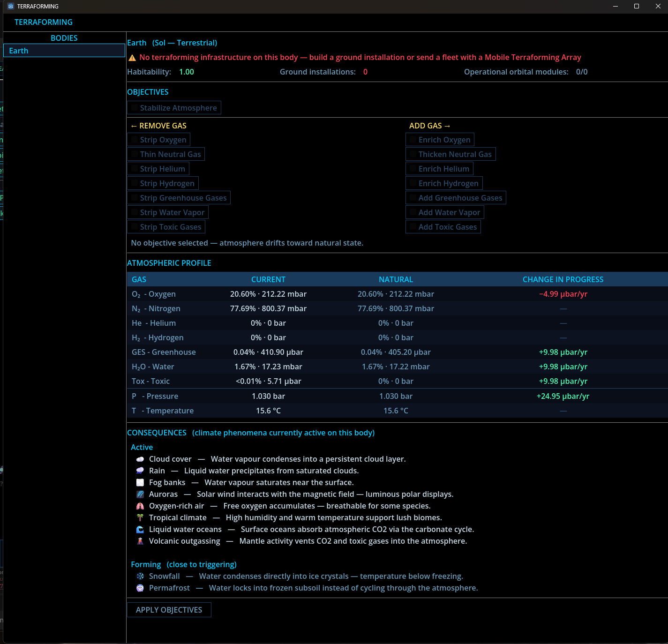Click the −4.99 µbar/yr oxygen change value
Viewport: 668px width, 644px height.
tap(563, 294)
